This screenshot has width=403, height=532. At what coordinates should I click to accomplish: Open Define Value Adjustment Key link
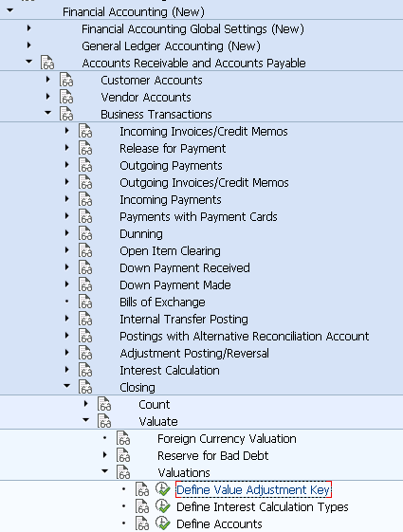pos(253,489)
